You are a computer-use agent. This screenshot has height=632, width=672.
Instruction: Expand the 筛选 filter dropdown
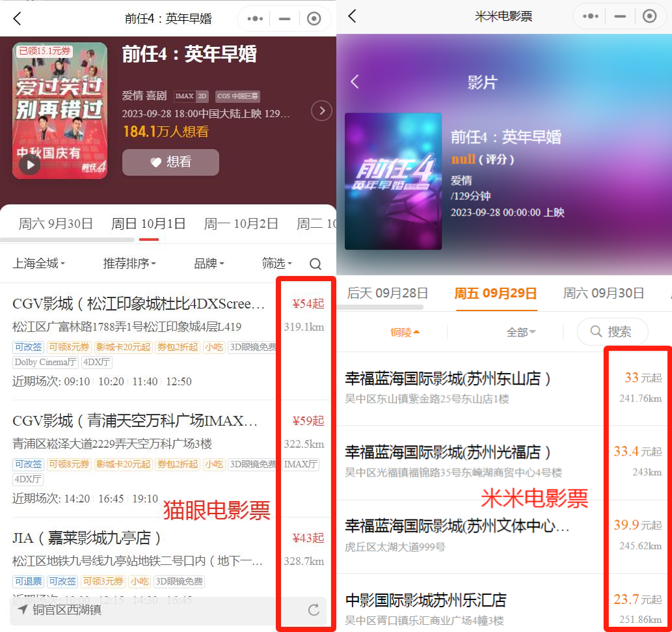(x=277, y=263)
